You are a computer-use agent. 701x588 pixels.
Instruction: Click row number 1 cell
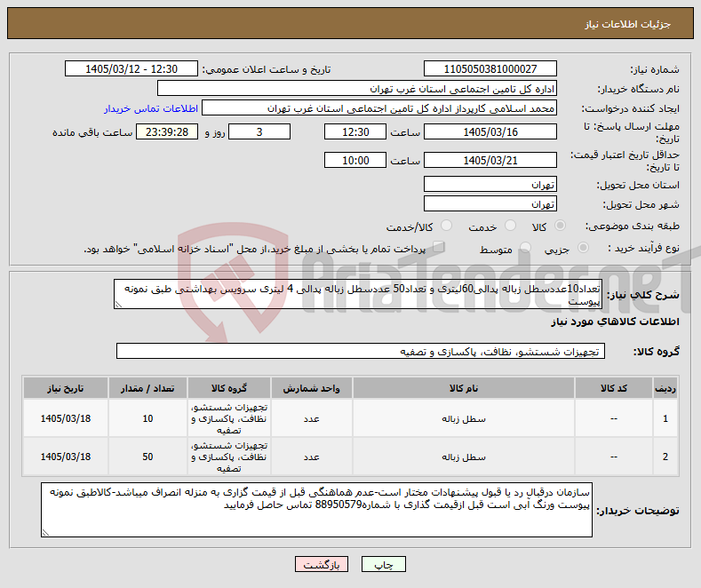pyautogui.click(x=665, y=418)
